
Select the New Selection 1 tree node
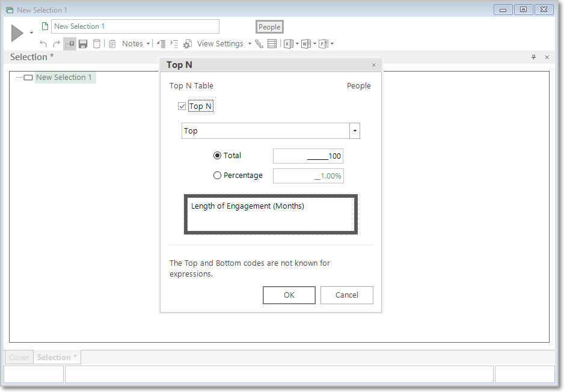[64, 78]
